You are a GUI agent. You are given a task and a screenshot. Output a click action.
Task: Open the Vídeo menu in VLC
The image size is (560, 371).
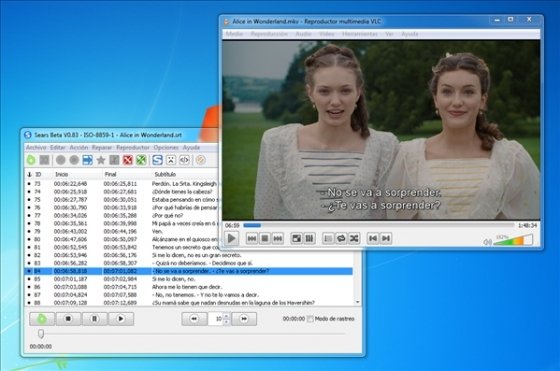(326, 34)
